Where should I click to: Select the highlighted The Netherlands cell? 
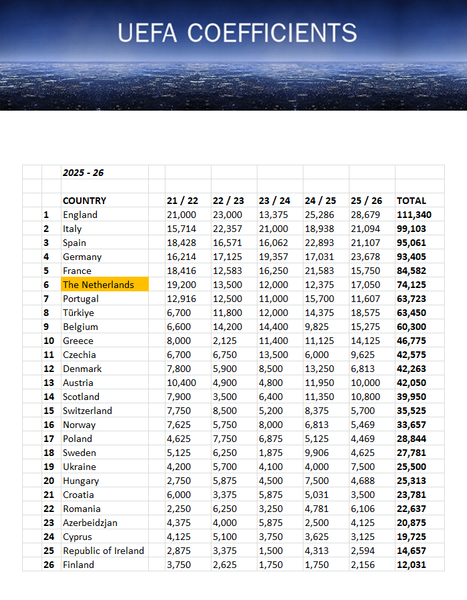[x=105, y=284]
